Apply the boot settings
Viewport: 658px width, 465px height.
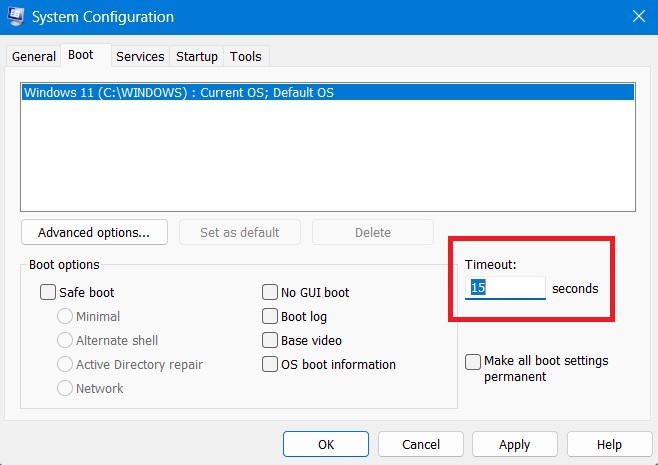click(515, 444)
